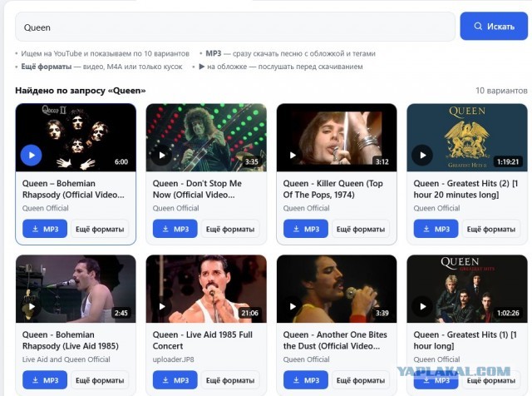
Task: Download MP3 of Don't Stop Me Now
Action: 175,229
